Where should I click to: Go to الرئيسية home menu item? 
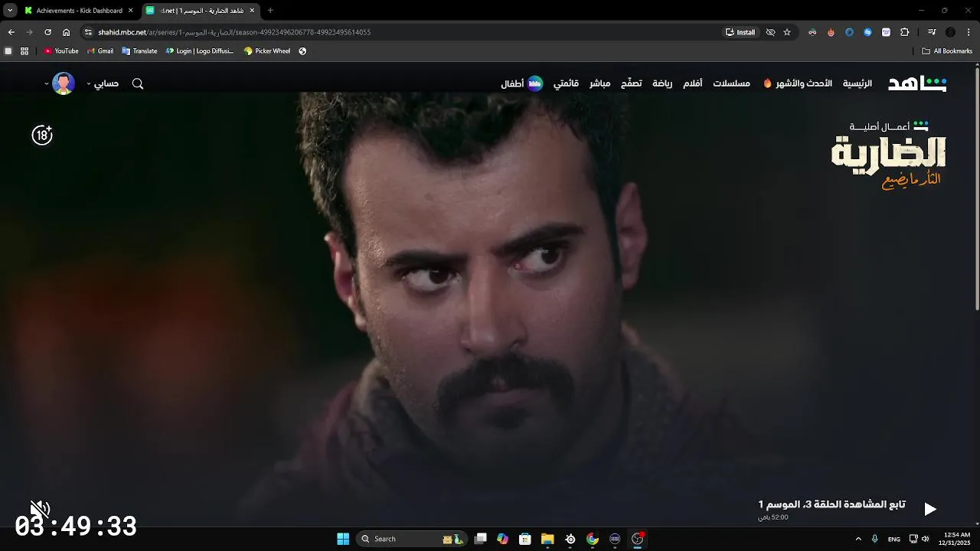[857, 83]
